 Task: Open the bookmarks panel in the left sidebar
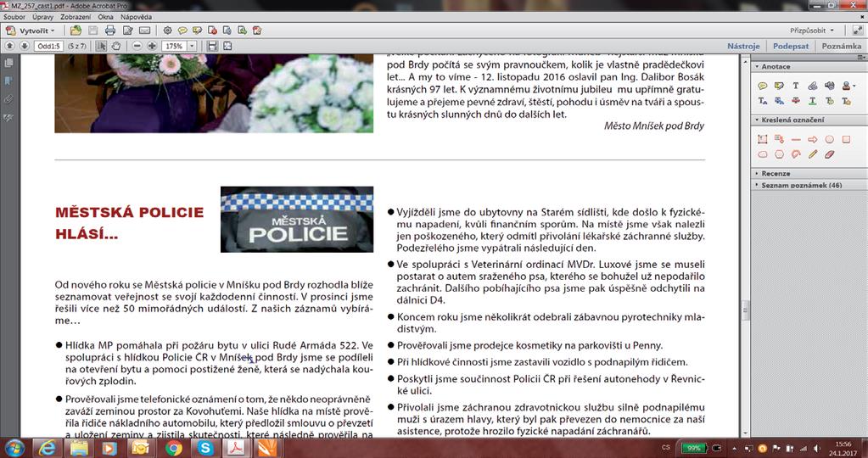8,81
